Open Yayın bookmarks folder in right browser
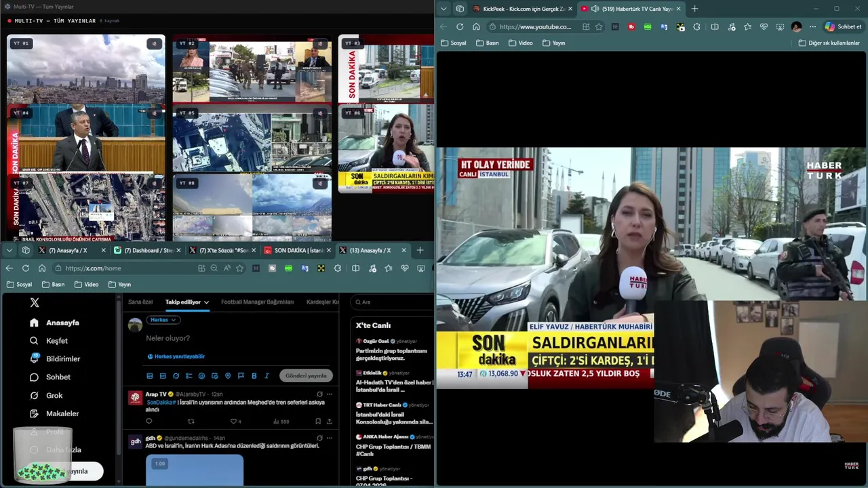 554,43
